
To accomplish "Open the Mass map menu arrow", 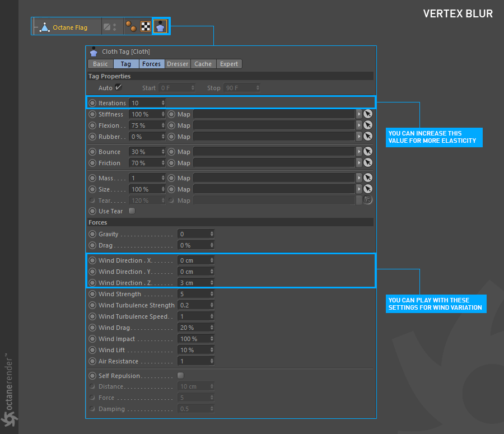I will click(359, 178).
